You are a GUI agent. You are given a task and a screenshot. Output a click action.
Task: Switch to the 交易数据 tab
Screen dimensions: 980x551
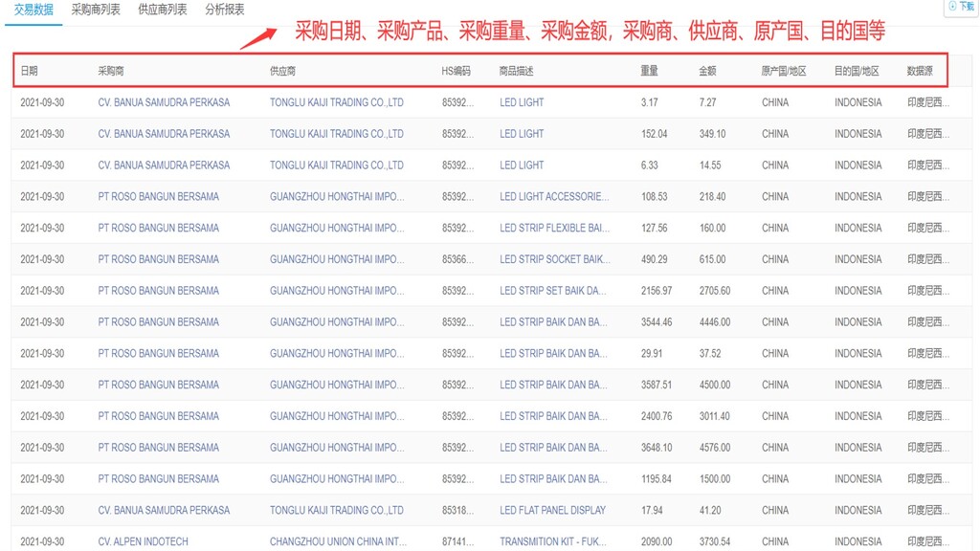(33, 10)
